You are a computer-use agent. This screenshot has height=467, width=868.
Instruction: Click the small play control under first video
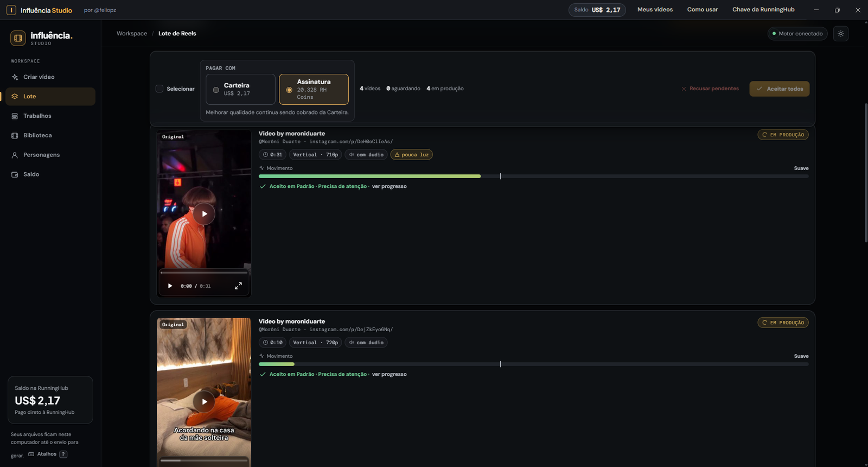[x=170, y=286]
